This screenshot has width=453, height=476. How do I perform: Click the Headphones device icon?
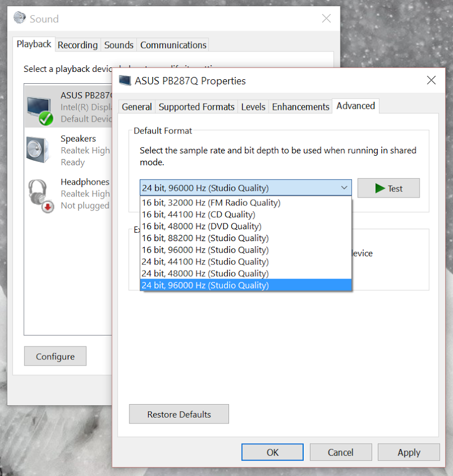[x=40, y=194]
